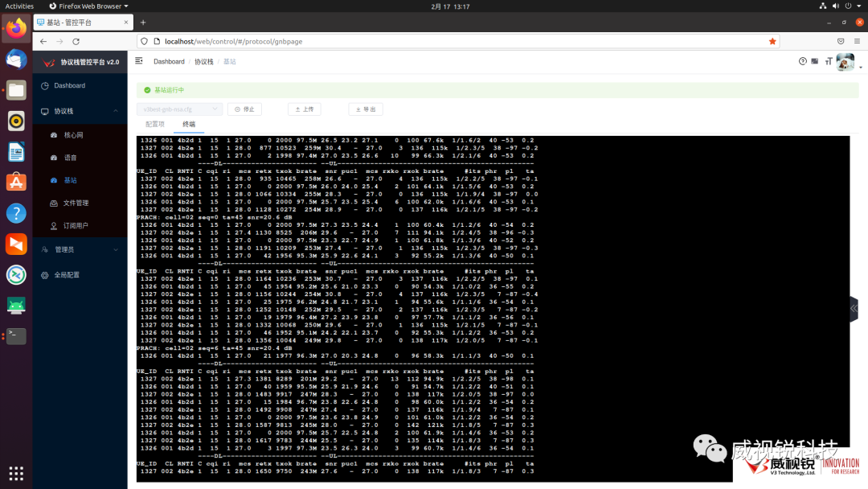Open the help question mark icon in header
Screen dimensions: 868x489
tap(803, 61)
